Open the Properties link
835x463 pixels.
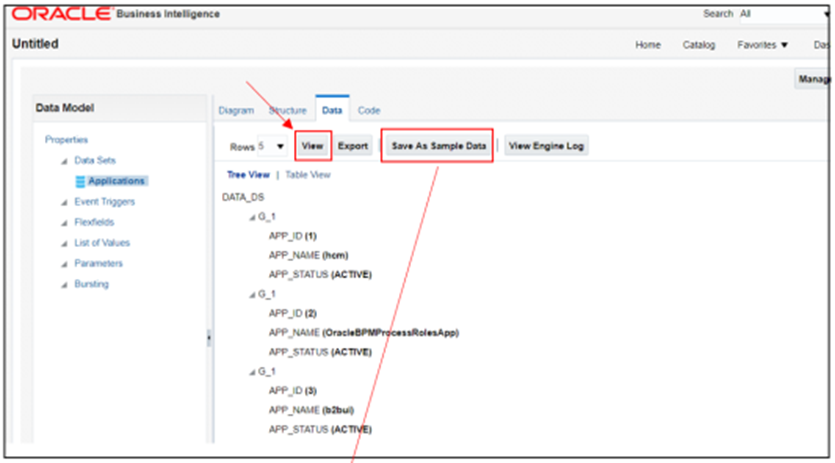tap(66, 140)
